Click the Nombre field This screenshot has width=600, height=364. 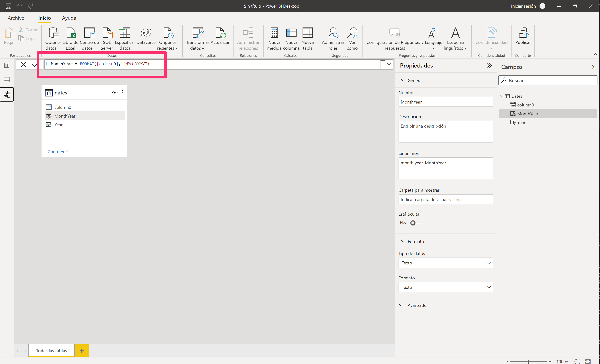(446, 102)
